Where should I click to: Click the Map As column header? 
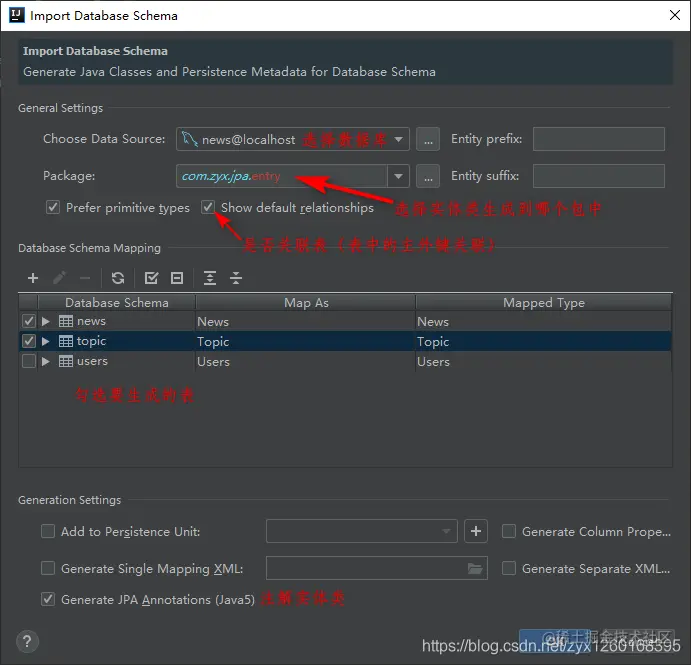pos(306,303)
